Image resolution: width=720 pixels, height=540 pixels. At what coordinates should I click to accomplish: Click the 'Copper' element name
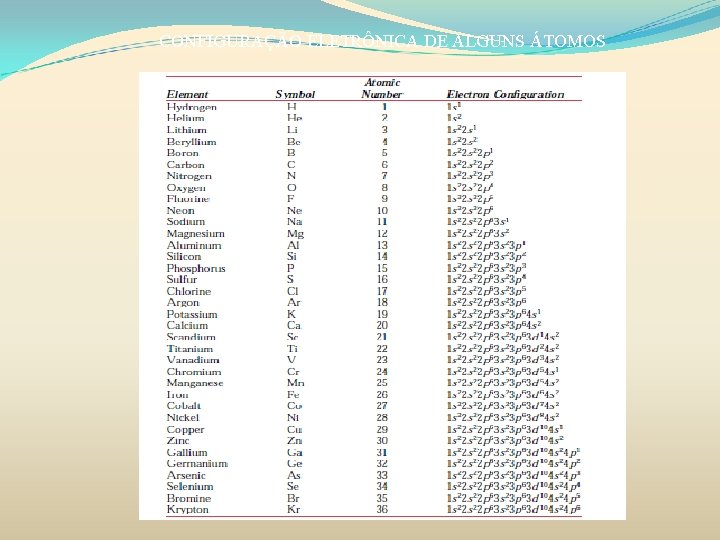coord(185,430)
